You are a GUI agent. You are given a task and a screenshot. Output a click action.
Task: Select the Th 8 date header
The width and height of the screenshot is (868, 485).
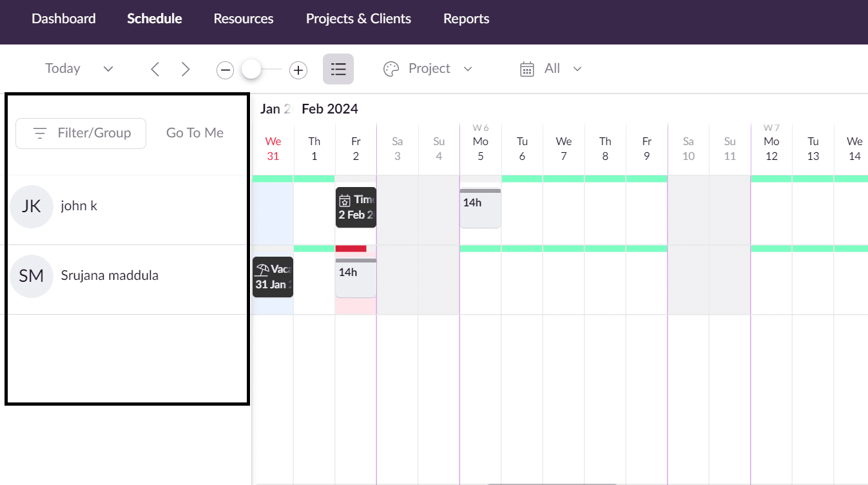tap(605, 148)
